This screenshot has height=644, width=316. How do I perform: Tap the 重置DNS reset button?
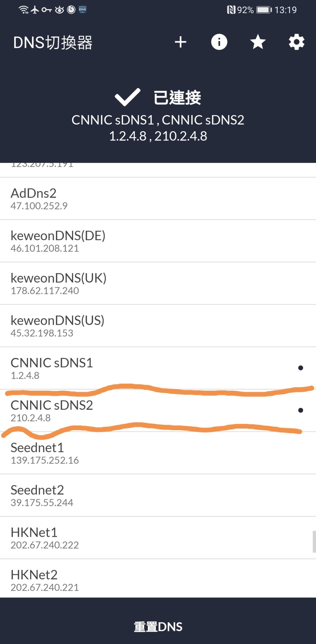tap(158, 627)
